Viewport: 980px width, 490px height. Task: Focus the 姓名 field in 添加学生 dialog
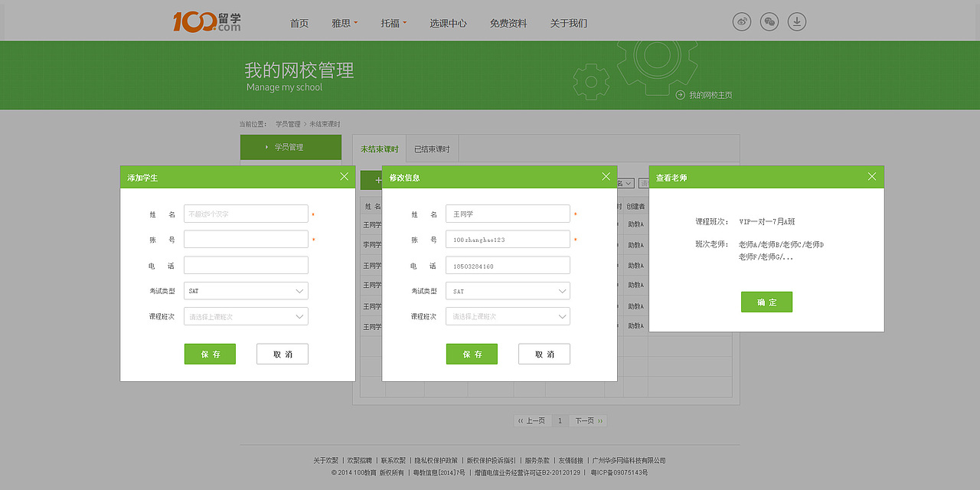click(x=246, y=214)
